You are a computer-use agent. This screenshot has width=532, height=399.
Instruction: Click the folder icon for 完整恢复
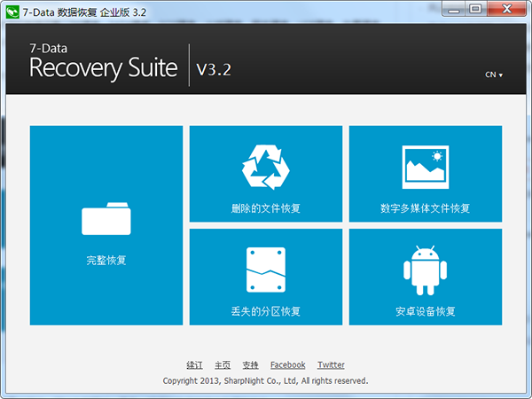point(106,218)
